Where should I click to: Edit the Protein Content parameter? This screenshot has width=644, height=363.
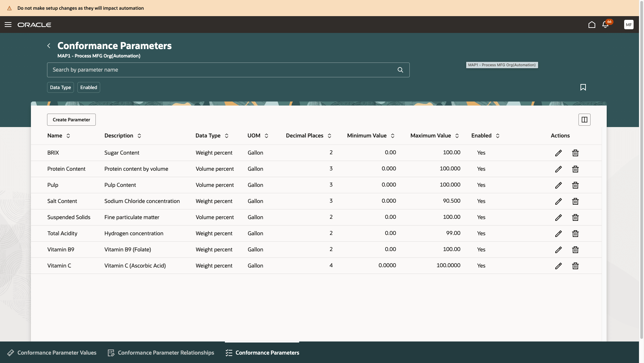[558, 169]
